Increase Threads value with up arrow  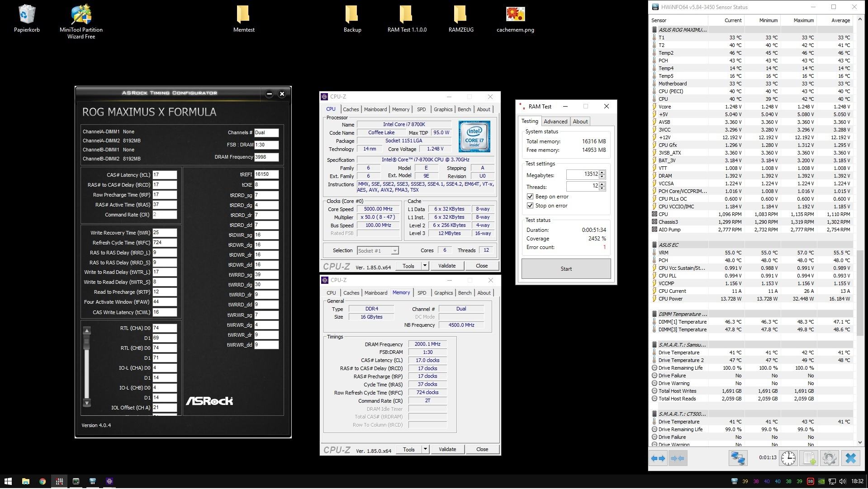point(602,184)
